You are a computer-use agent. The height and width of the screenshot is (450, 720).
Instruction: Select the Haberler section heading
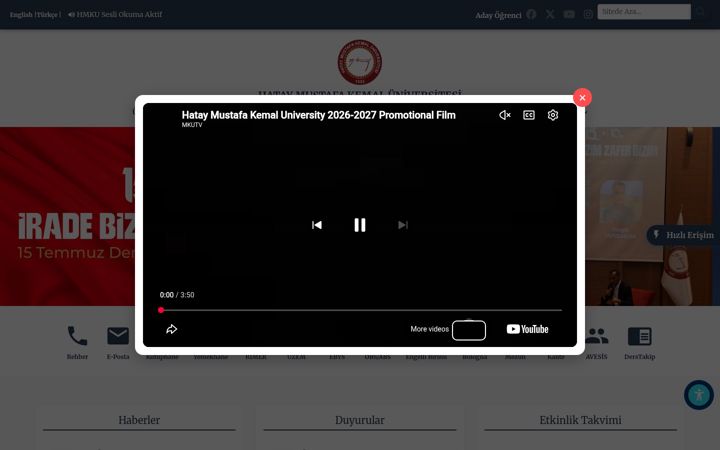coord(139,420)
